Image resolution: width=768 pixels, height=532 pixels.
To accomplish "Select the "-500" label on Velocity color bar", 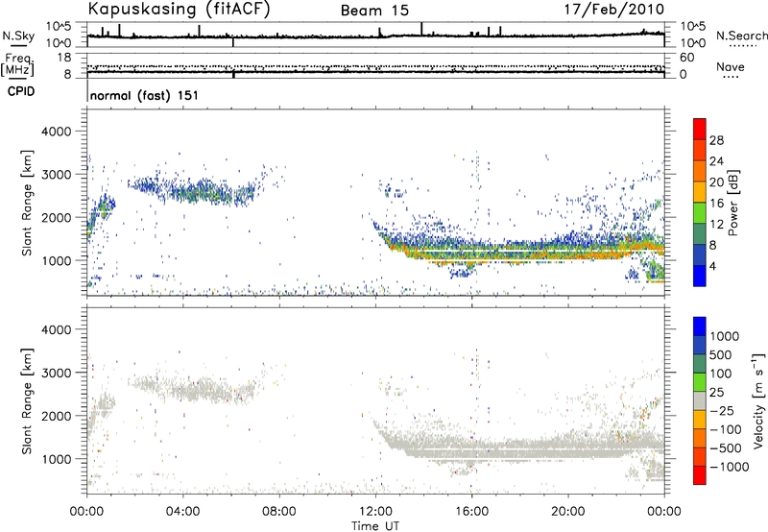I will [x=726, y=447].
